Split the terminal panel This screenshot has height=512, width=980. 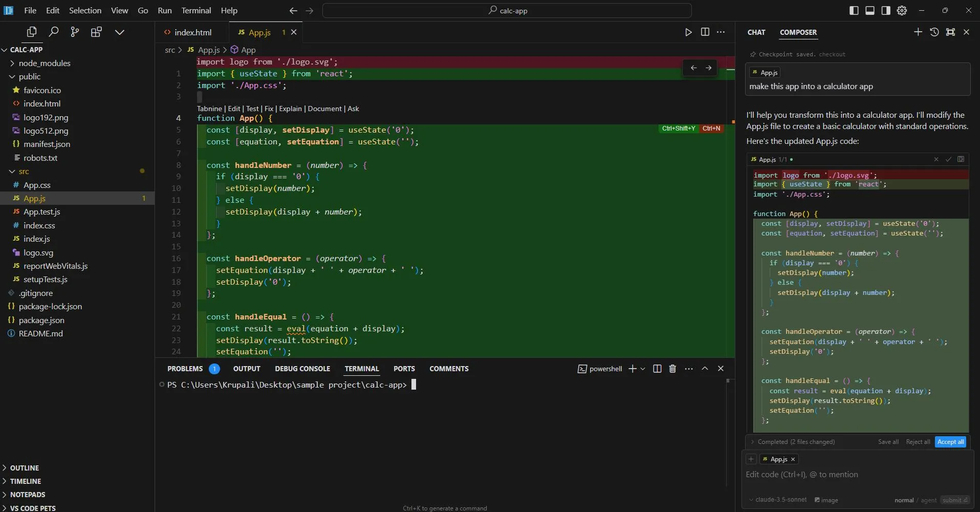[657, 369]
